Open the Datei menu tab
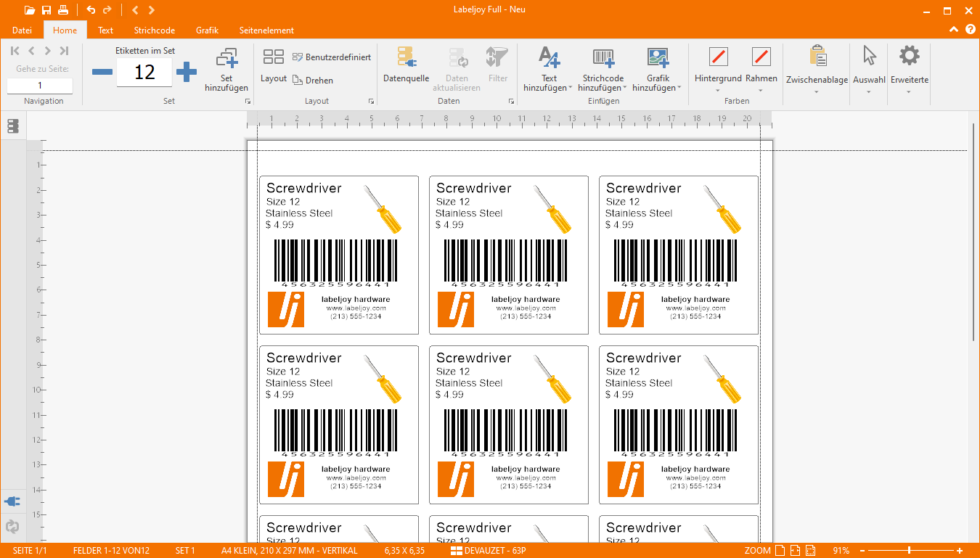The width and height of the screenshot is (980, 558). pos(22,30)
